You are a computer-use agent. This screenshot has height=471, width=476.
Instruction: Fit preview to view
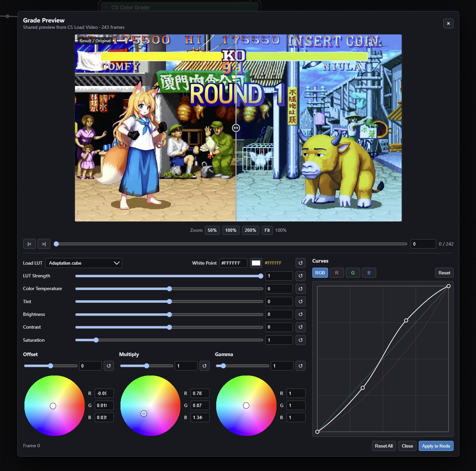(267, 230)
